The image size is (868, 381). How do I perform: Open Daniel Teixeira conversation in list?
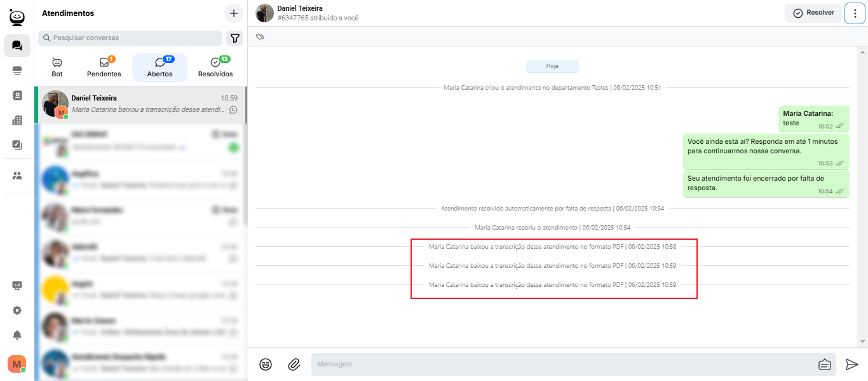[140, 104]
